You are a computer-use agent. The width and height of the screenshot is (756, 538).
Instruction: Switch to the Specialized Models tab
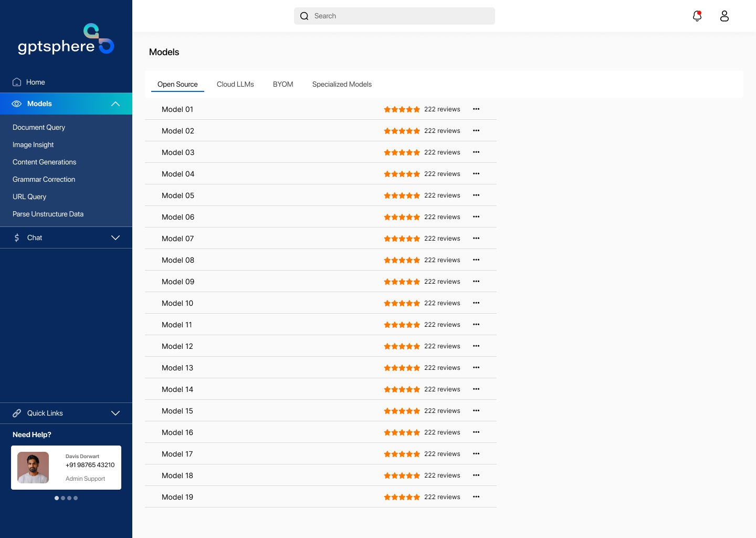click(x=342, y=84)
